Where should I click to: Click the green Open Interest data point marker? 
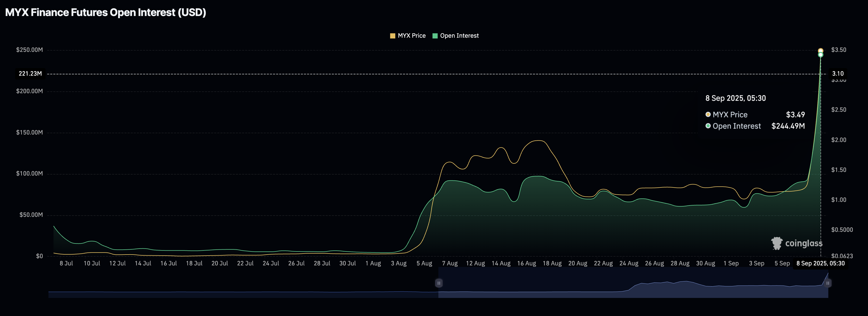821,55
